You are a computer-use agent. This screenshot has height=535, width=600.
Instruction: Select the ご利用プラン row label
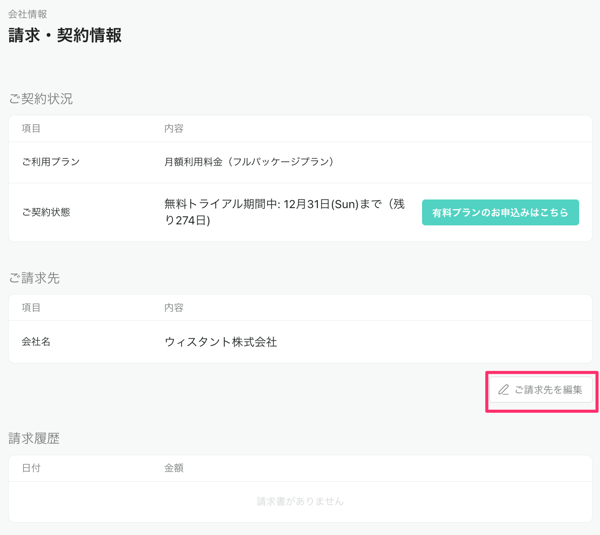[50, 162]
